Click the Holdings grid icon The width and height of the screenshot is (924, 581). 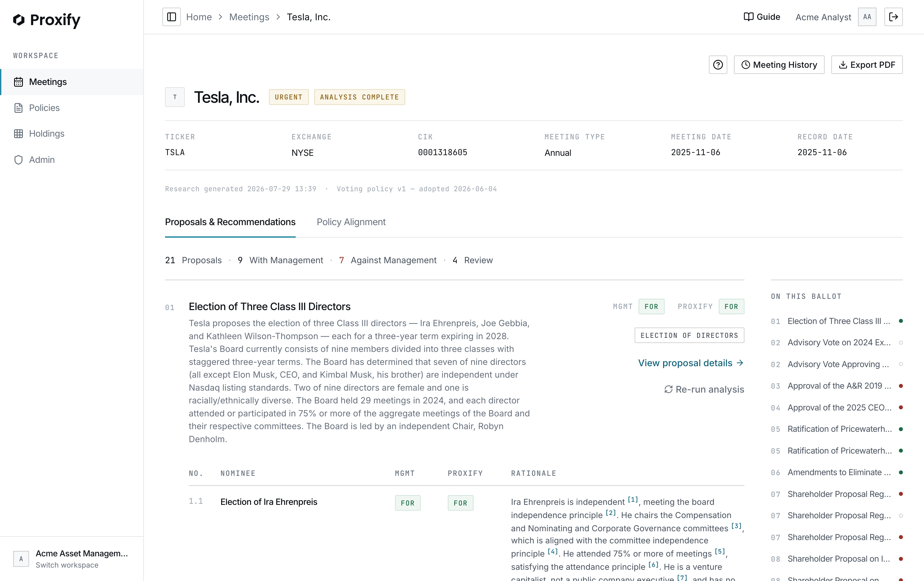(18, 134)
